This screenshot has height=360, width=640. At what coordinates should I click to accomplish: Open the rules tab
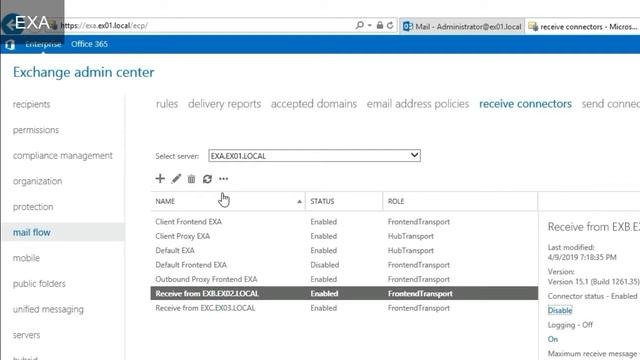pos(167,104)
